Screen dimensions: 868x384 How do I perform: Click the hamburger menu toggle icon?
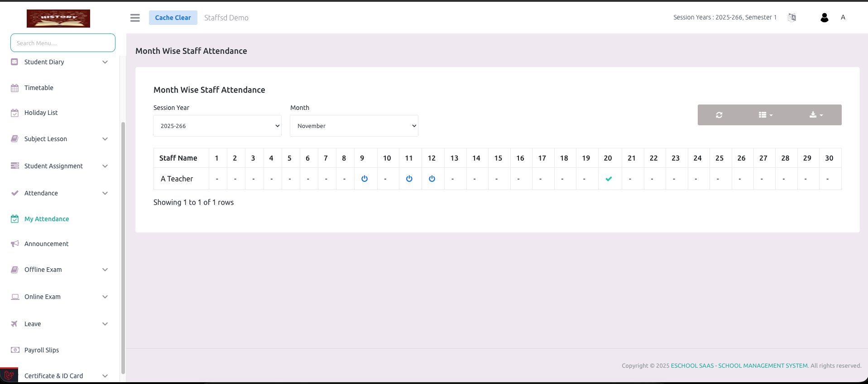pyautogui.click(x=135, y=18)
